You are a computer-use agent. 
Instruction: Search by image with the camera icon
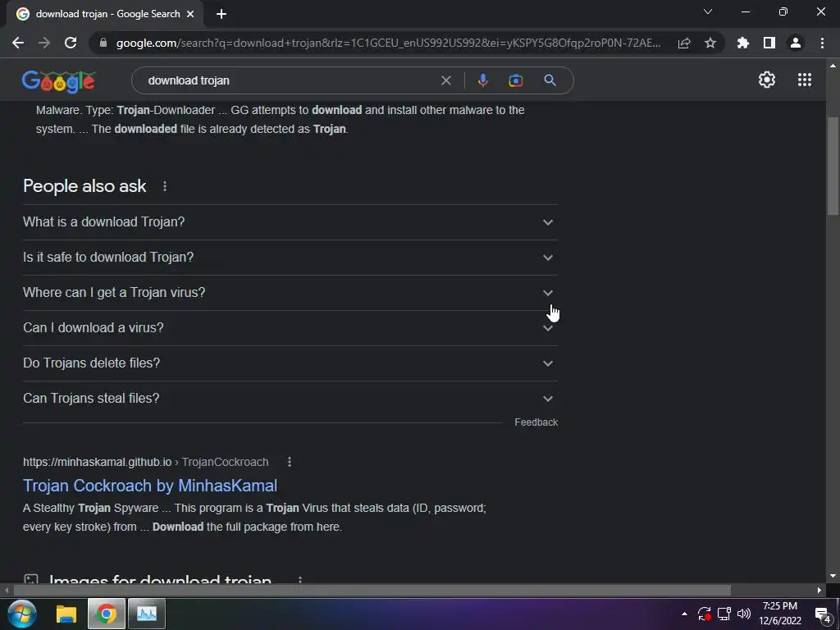[x=515, y=80]
